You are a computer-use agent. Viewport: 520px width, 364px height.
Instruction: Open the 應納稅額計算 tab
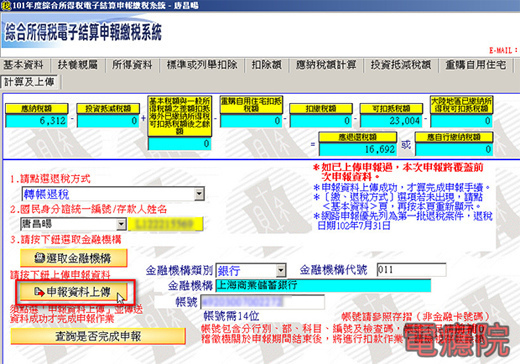tap(326, 65)
